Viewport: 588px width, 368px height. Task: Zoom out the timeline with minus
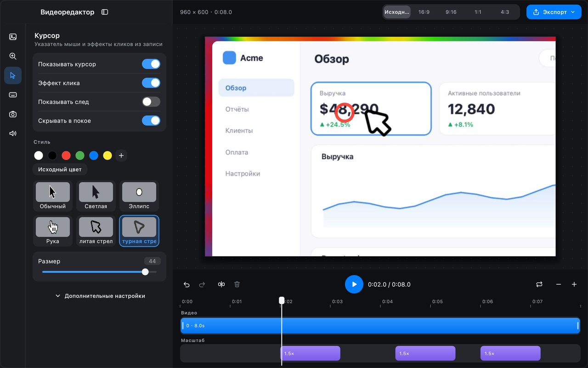(559, 284)
